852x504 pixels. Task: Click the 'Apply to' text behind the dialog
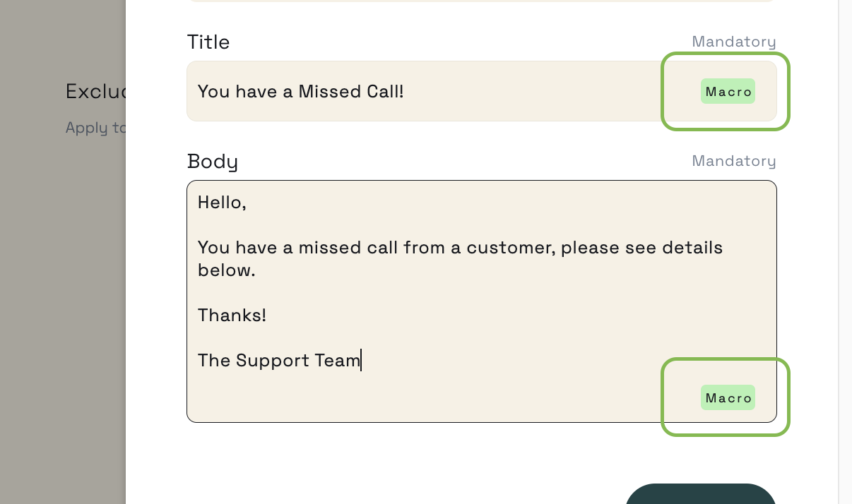pyautogui.click(x=96, y=128)
